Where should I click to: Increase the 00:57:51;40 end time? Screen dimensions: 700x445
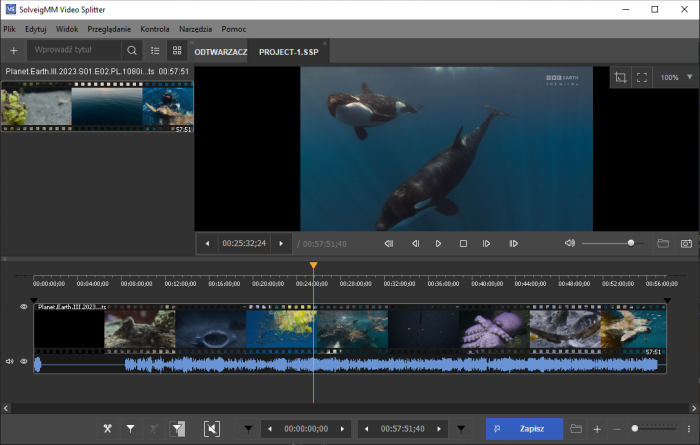click(x=439, y=429)
